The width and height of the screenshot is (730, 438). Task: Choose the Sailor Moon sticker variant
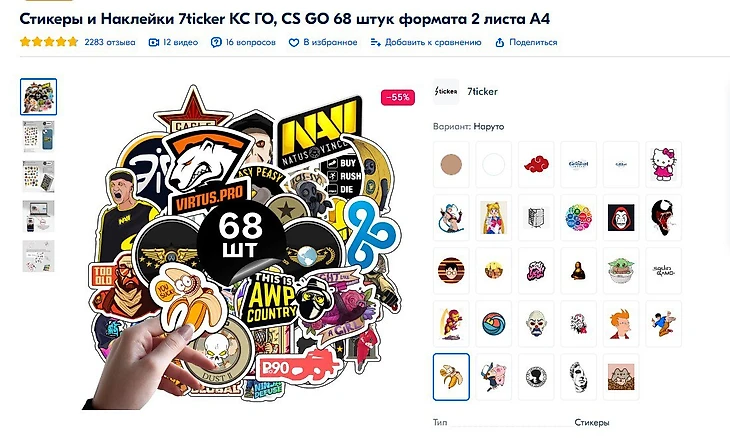493,218
